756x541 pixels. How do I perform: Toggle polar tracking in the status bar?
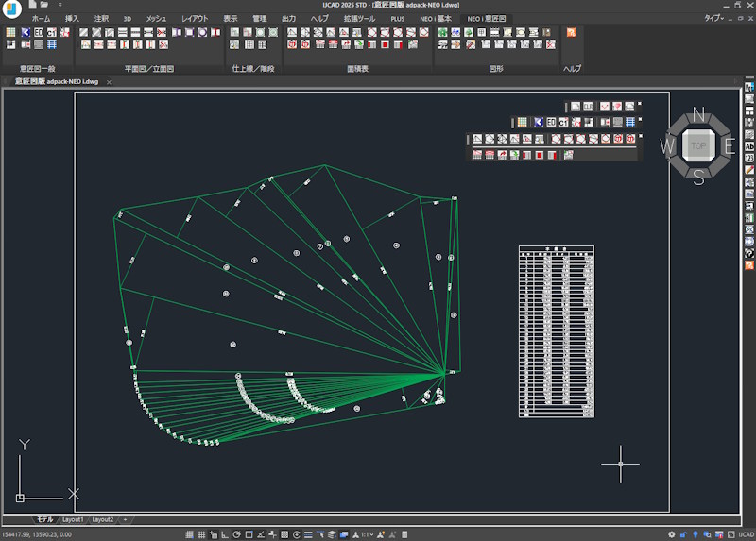pos(235,534)
